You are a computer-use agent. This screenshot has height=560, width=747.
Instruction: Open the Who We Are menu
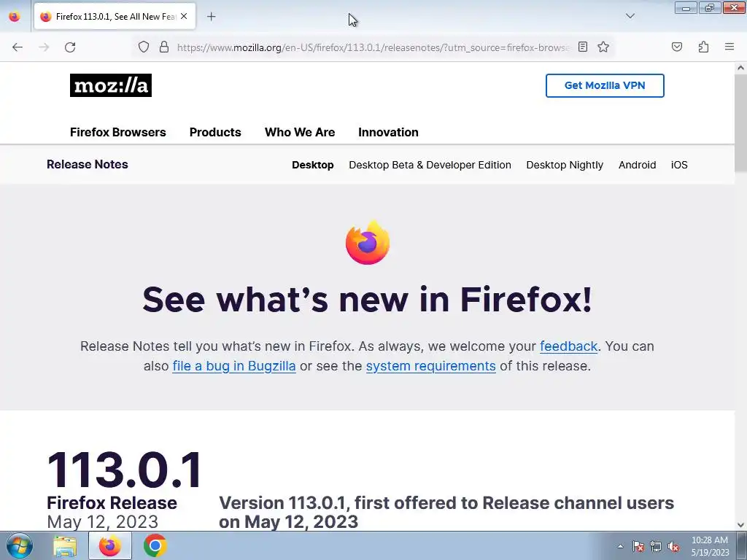(300, 133)
